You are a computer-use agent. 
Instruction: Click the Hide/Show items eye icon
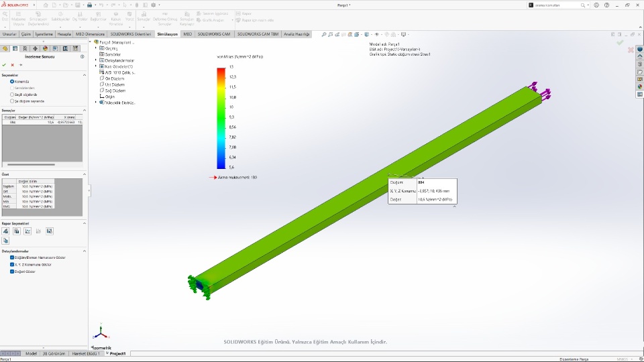click(376, 34)
